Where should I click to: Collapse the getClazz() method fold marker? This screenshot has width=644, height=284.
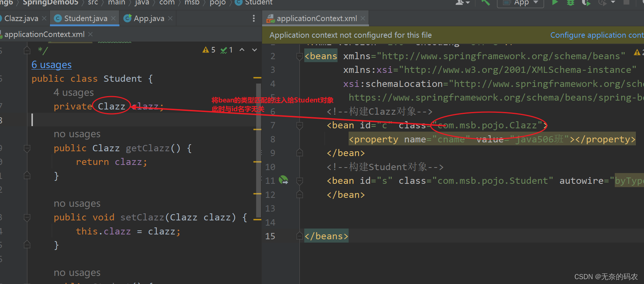(x=27, y=148)
